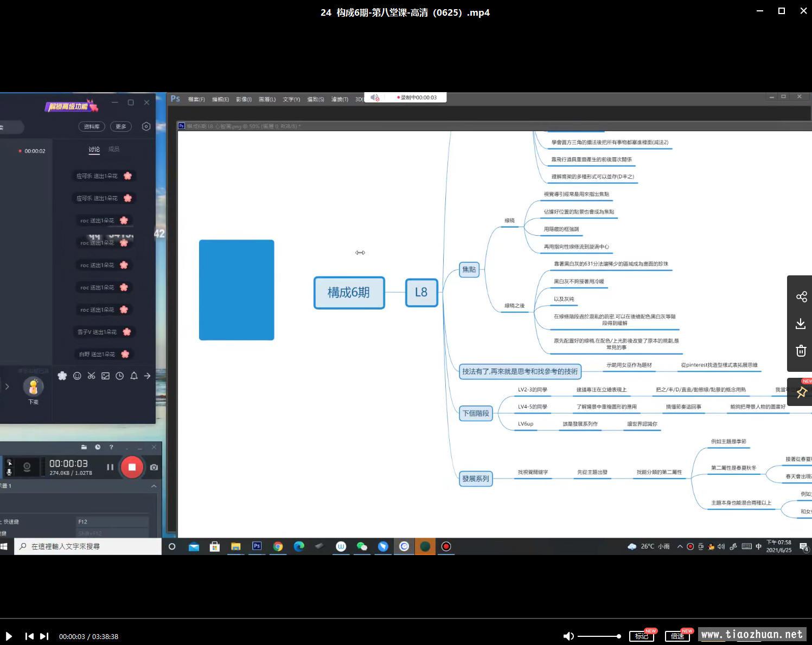Open the 更多 options in the chat window
The width and height of the screenshot is (812, 645).
[x=121, y=126]
